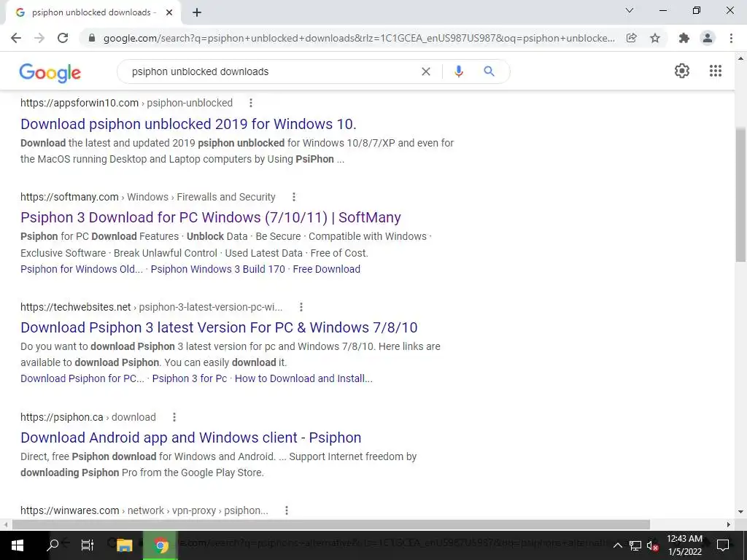The image size is (747, 560).
Task: Click the muted volume tray icon
Action: 652,545
